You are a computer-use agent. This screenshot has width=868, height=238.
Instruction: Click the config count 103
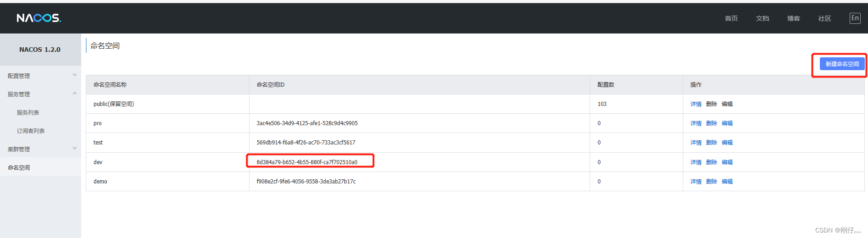point(602,104)
